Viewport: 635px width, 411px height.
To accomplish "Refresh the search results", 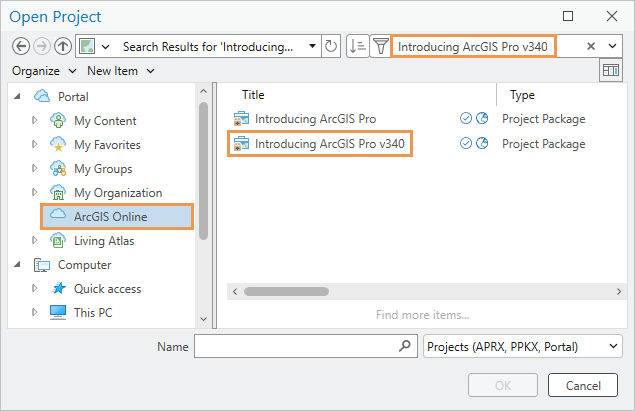I will [x=331, y=46].
